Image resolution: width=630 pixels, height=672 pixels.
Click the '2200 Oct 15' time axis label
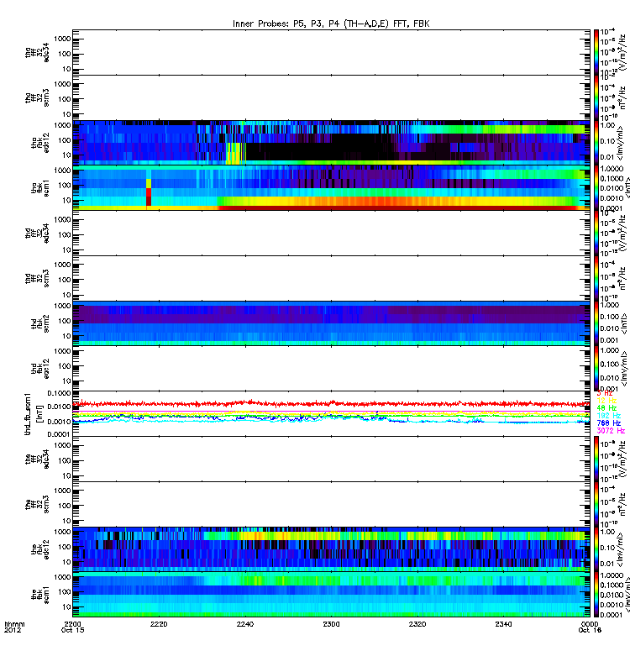73,627
